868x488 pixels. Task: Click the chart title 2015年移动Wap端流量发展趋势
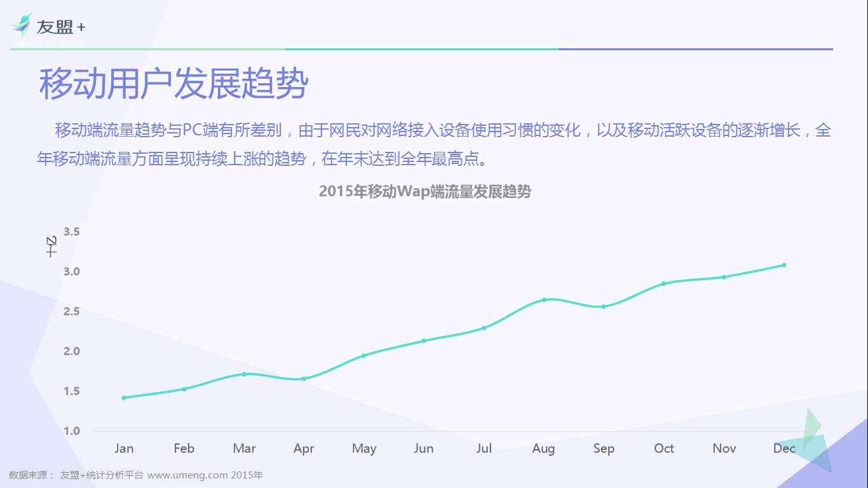424,191
